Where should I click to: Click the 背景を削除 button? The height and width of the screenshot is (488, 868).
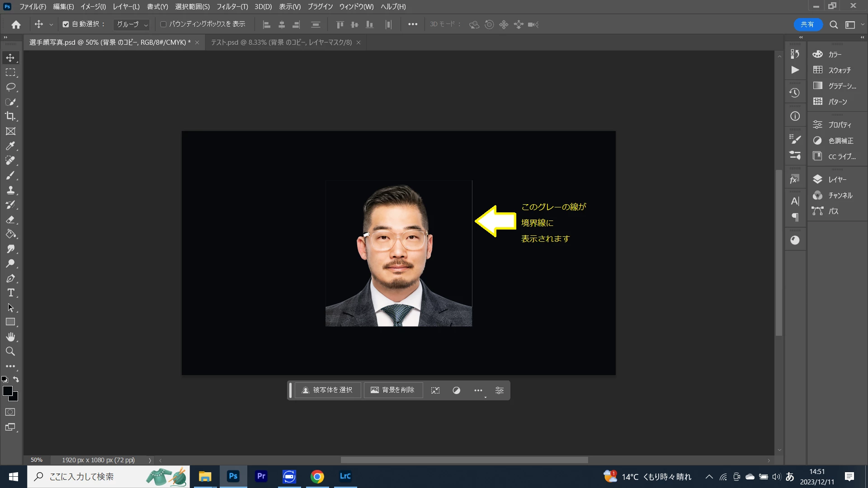coord(393,390)
